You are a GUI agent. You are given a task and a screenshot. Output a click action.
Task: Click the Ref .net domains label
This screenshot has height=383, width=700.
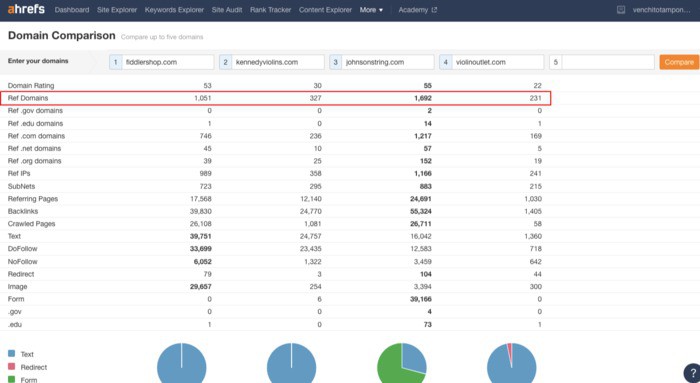(x=34, y=148)
